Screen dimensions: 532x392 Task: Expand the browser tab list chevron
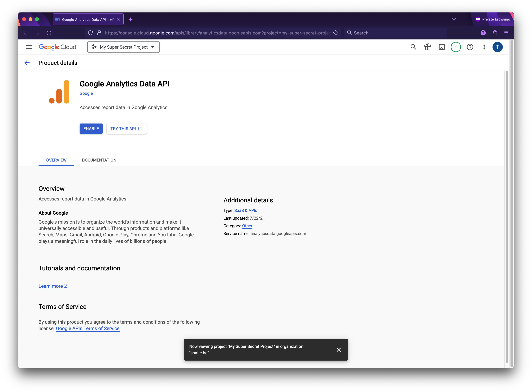pyautogui.click(x=454, y=19)
